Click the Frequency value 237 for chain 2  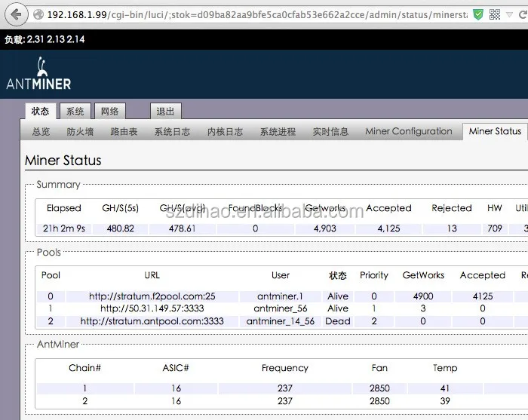click(285, 401)
